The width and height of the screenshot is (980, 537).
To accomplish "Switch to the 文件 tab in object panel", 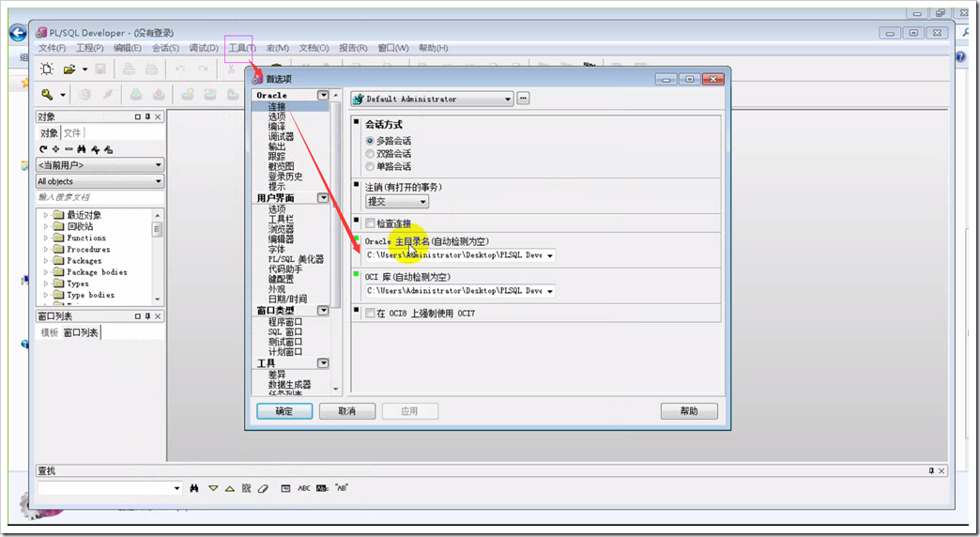I will click(x=72, y=133).
